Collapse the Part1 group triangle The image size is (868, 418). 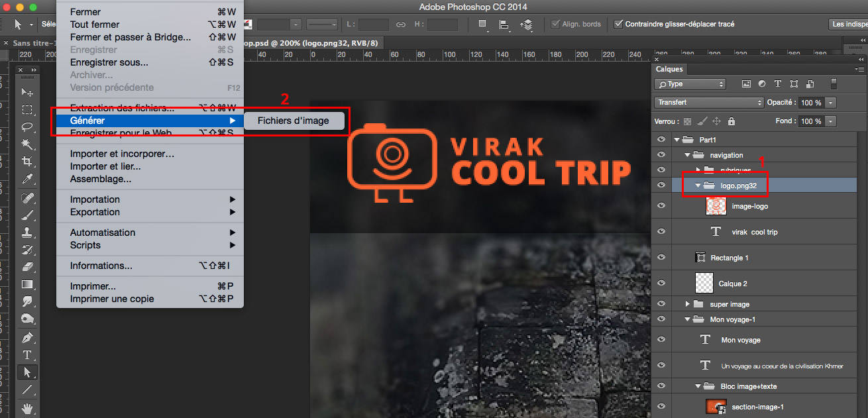677,140
